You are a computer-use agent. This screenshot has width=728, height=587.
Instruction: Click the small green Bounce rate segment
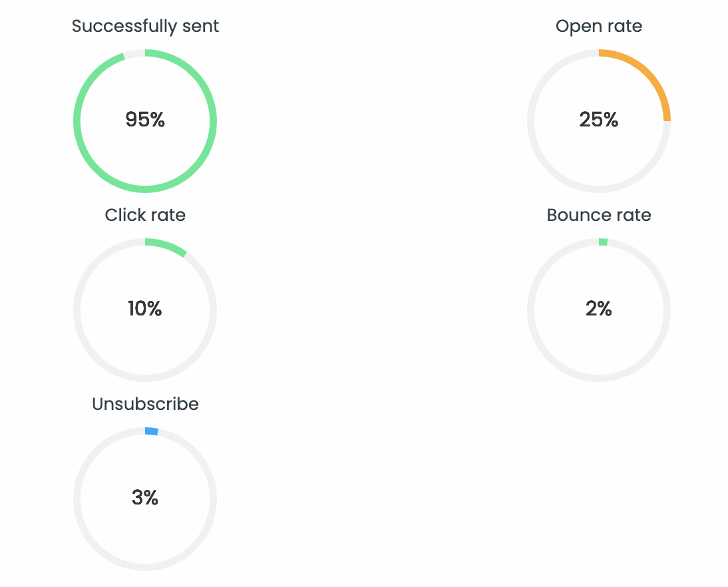tap(603, 242)
